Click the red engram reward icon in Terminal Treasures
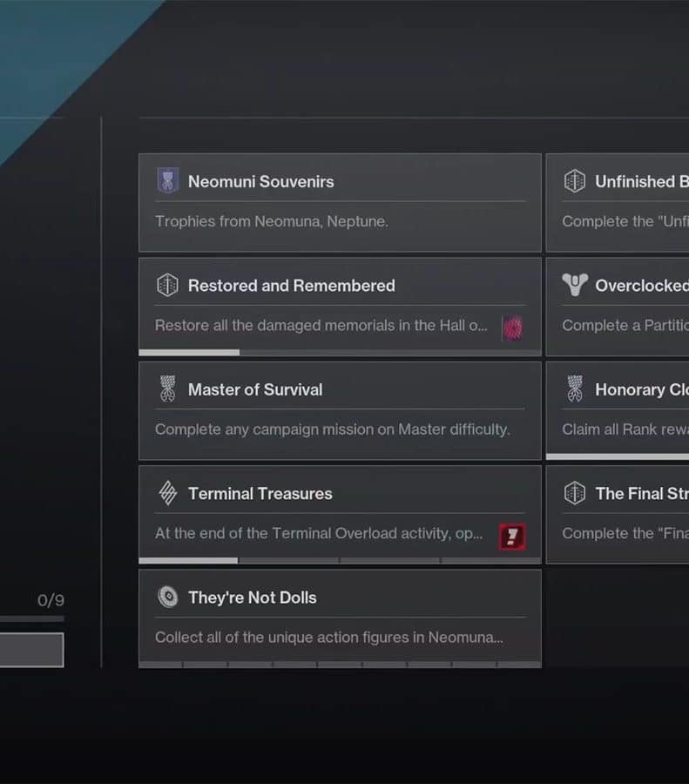The image size is (689, 784). click(x=512, y=537)
